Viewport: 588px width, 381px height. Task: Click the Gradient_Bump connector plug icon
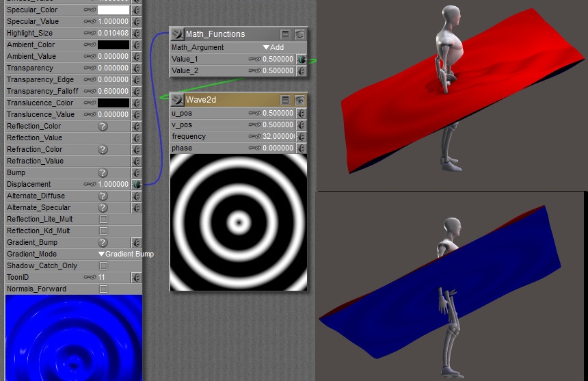137,242
